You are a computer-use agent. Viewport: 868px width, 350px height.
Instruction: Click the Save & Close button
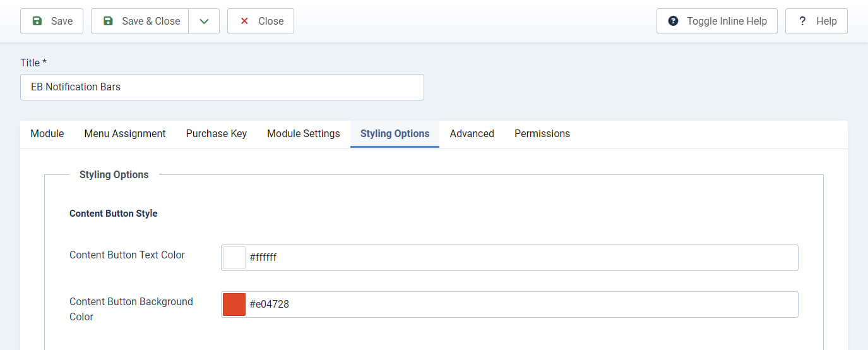[140, 21]
